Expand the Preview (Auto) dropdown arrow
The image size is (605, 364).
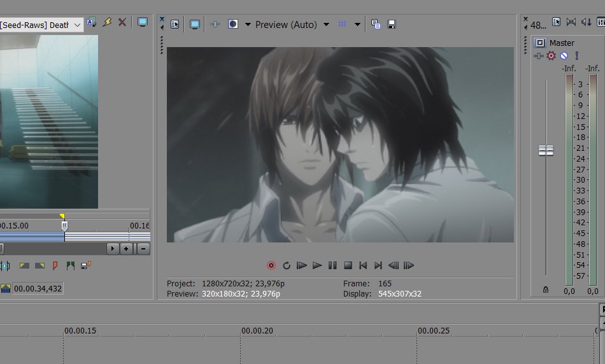[326, 24]
